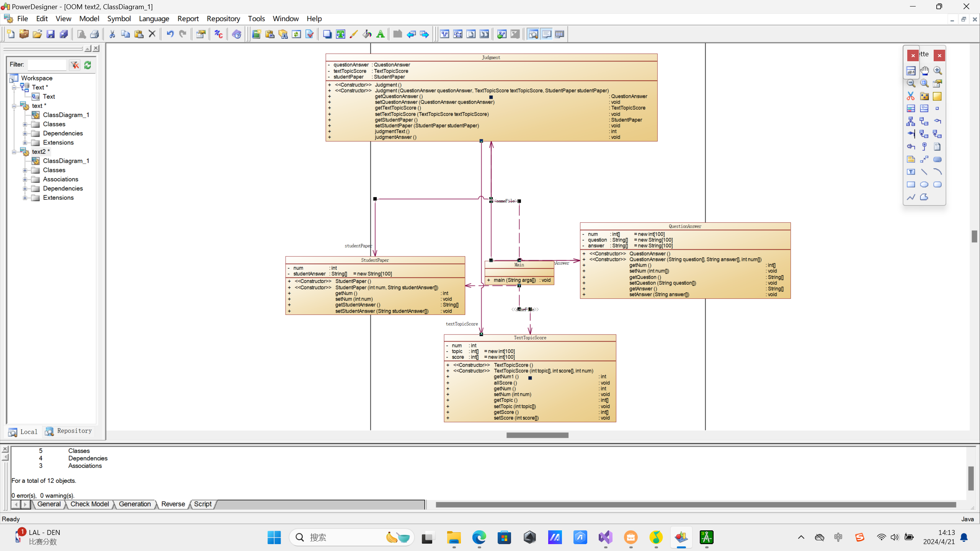Expand the Dependencies folder under text
The height and width of the screenshot is (551, 980).
(25, 133)
